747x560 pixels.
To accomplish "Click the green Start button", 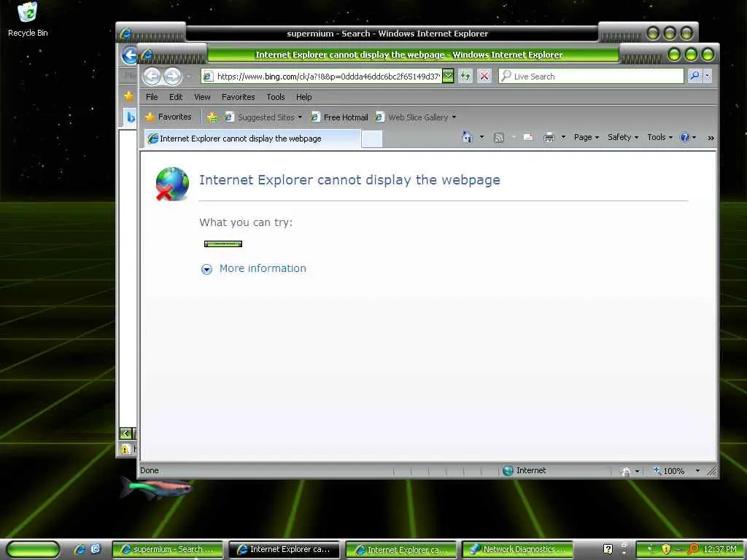I will [x=33, y=550].
